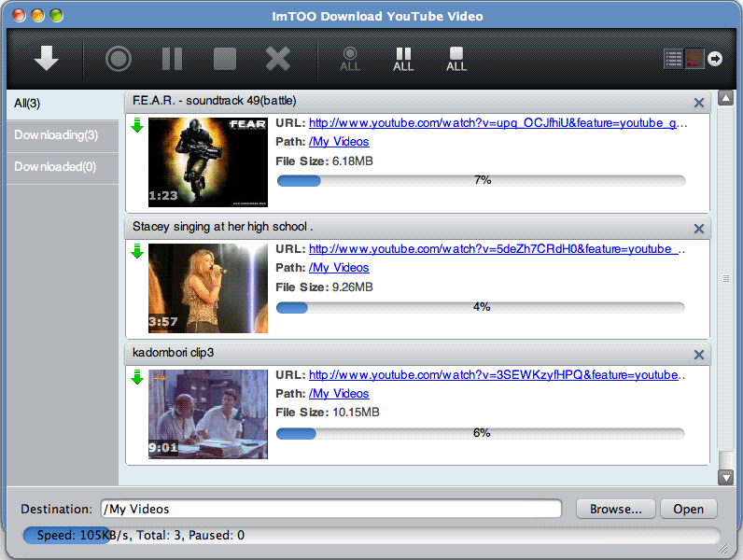Open the F.E.A.R. soundtrack YouTube URL
The width and height of the screenshot is (743, 560).
pos(498,123)
